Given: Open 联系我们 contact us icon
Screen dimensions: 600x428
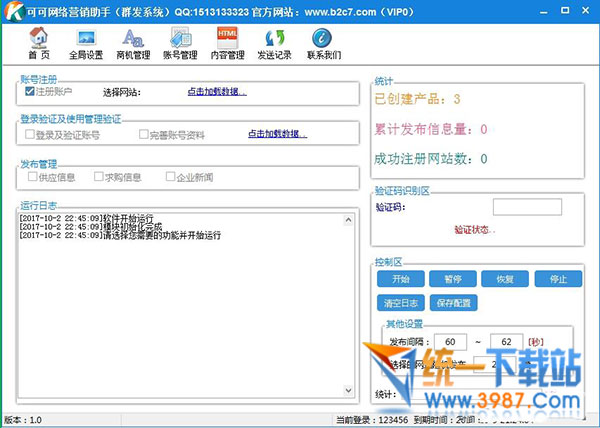Looking at the screenshot, I should click(323, 44).
